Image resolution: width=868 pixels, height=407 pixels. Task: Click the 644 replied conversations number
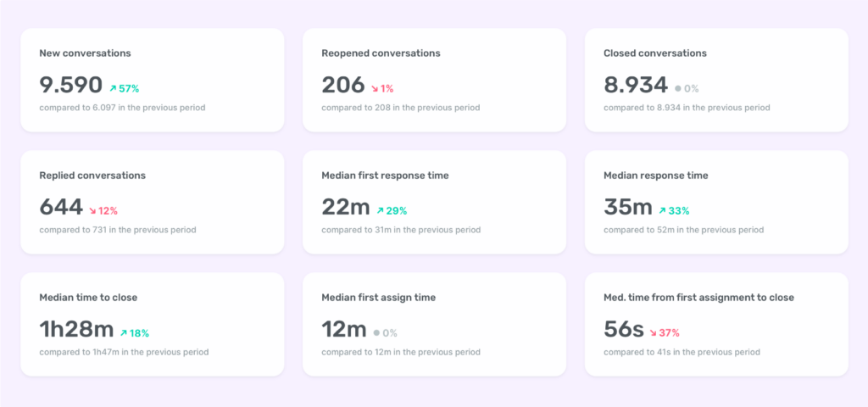pos(61,207)
